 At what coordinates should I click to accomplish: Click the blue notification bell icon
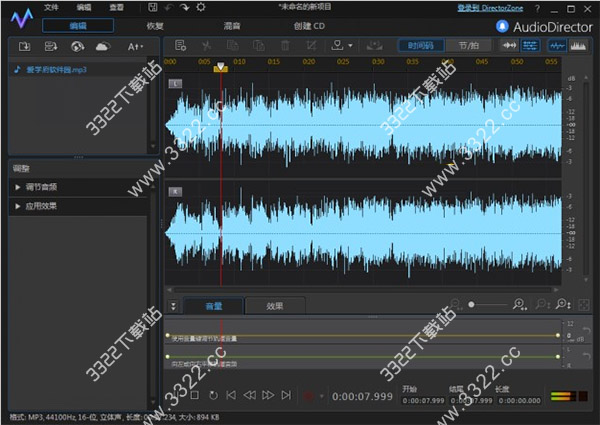click(502, 26)
